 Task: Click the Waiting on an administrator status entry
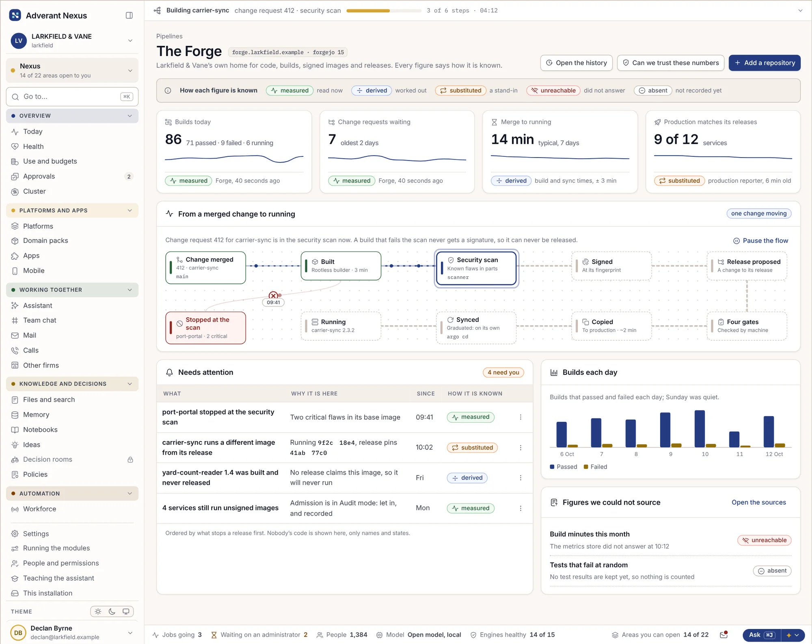259,635
